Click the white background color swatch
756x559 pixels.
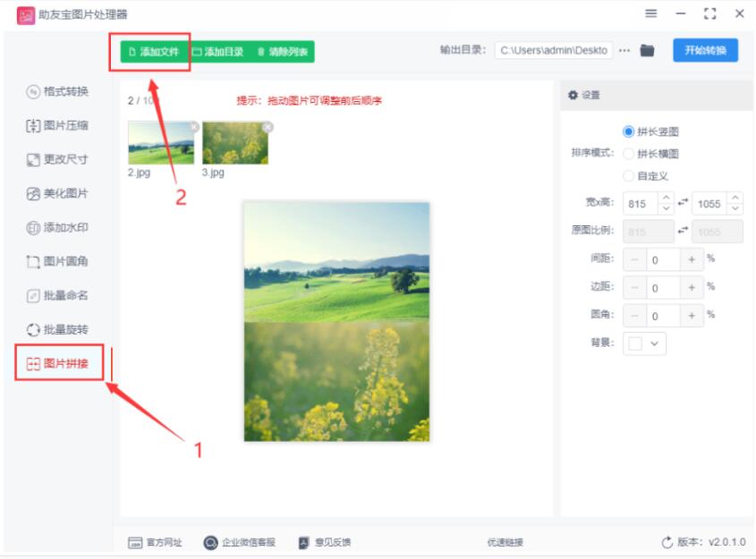[636, 343]
